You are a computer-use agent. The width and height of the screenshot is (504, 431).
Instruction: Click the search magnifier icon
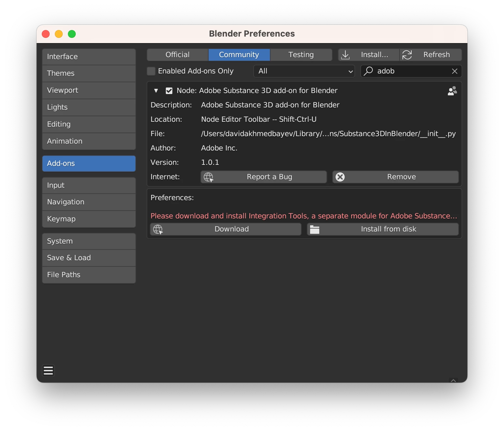click(x=368, y=71)
